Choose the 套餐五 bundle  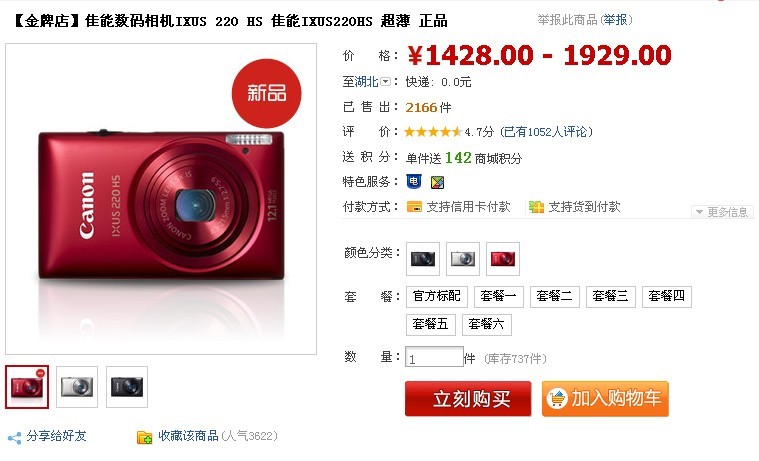point(430,324)
